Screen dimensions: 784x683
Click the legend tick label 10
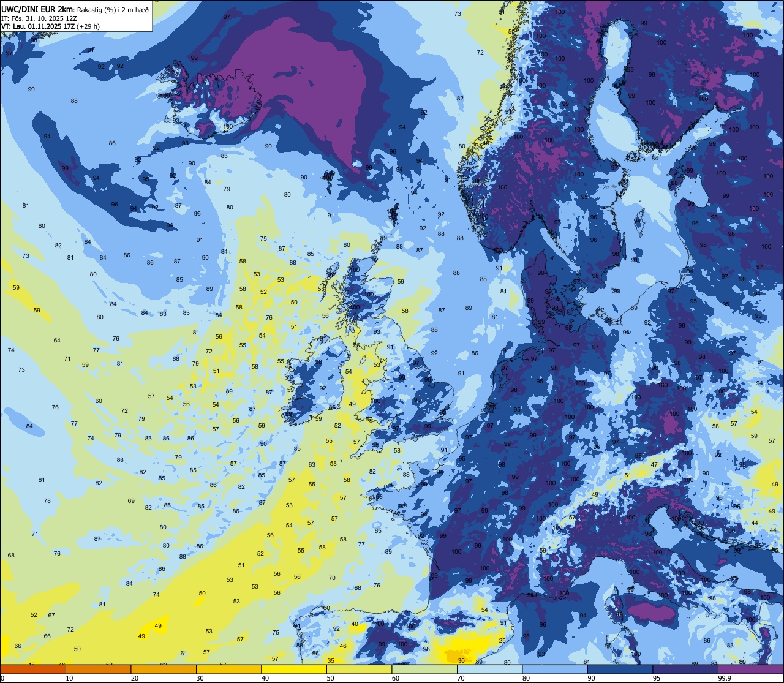[x=69, y=678]
